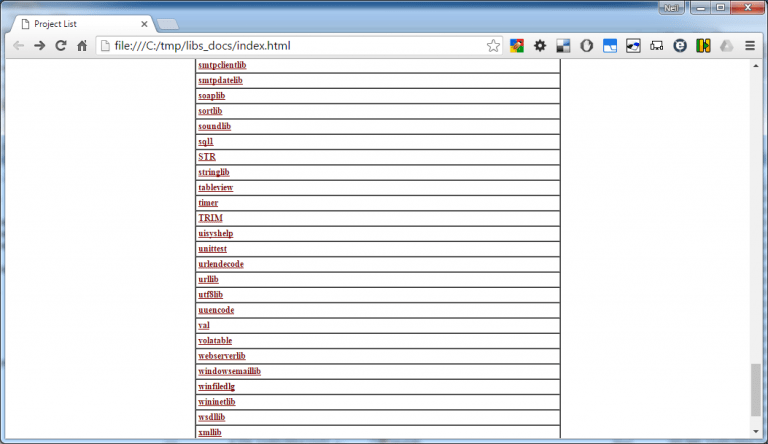Reload the page with the refresh icon
768x444 pixels.
61,46
